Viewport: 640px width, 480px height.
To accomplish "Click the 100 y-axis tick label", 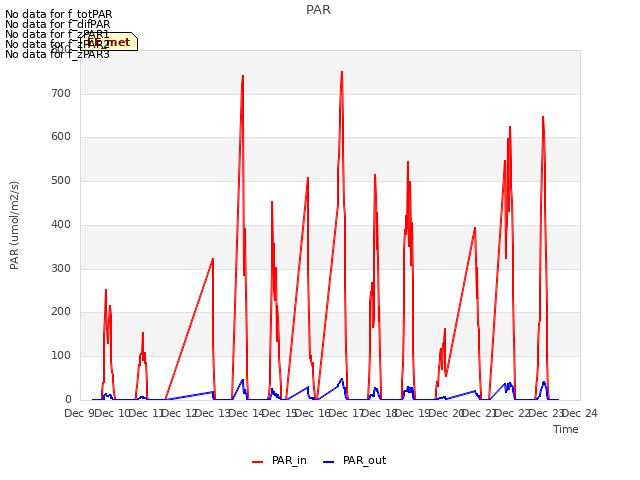I will point(61,356).
